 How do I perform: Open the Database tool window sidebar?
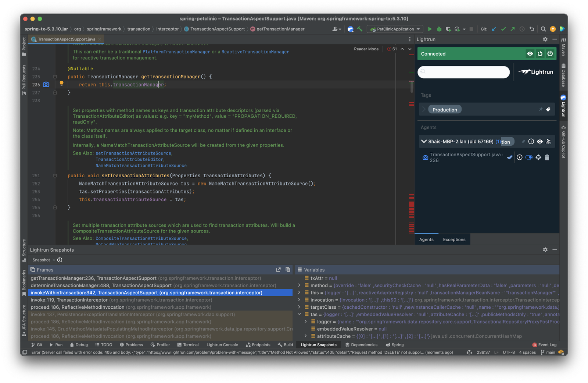(563, 75)
